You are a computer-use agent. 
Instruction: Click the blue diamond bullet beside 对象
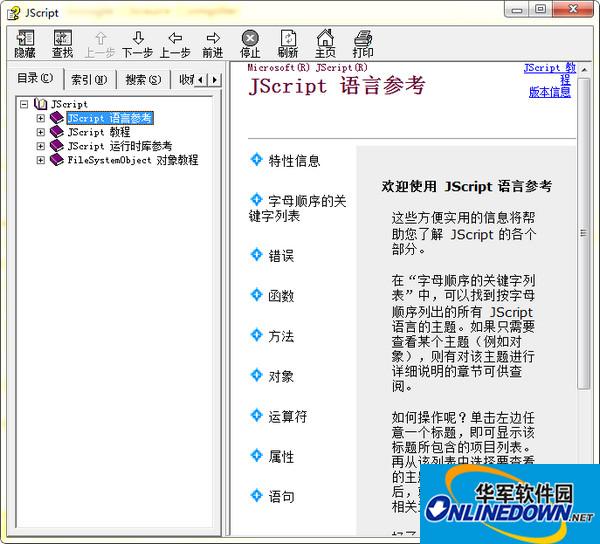pyautogui.click(x=256, y=375)
